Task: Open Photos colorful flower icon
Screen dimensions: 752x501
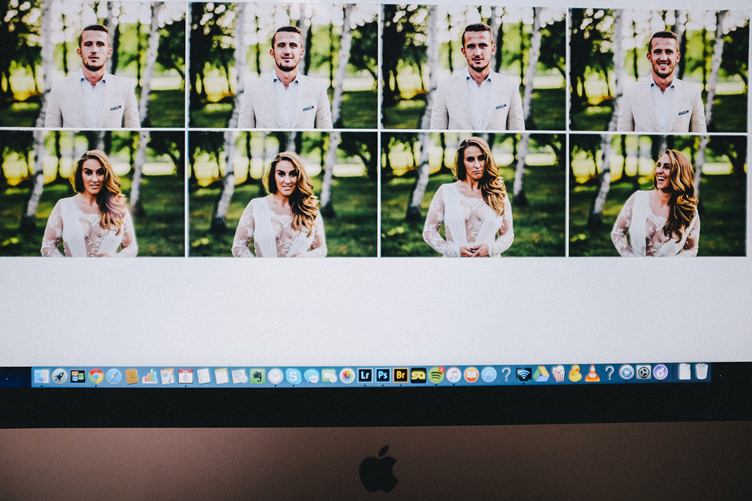Action: (x=347, y=376)
